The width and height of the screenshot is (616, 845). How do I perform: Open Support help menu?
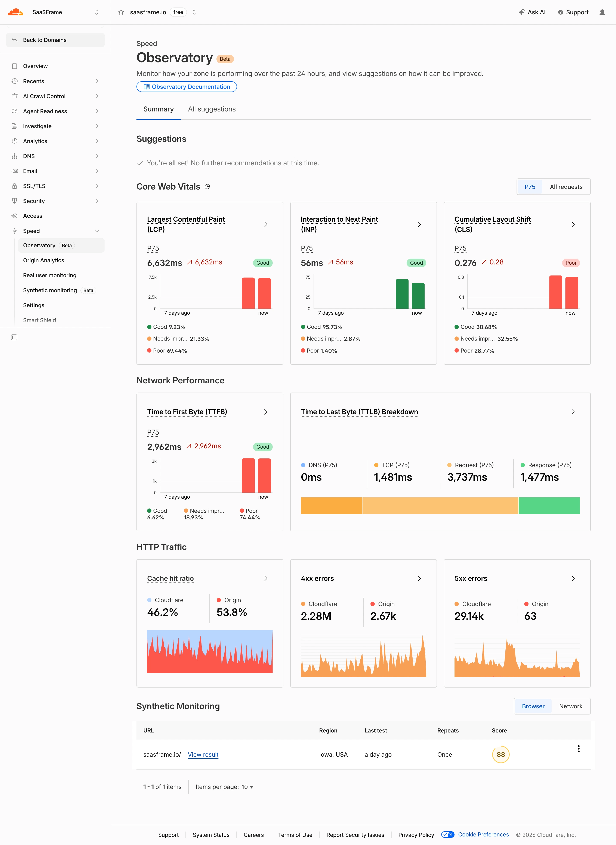click(573, 12)
